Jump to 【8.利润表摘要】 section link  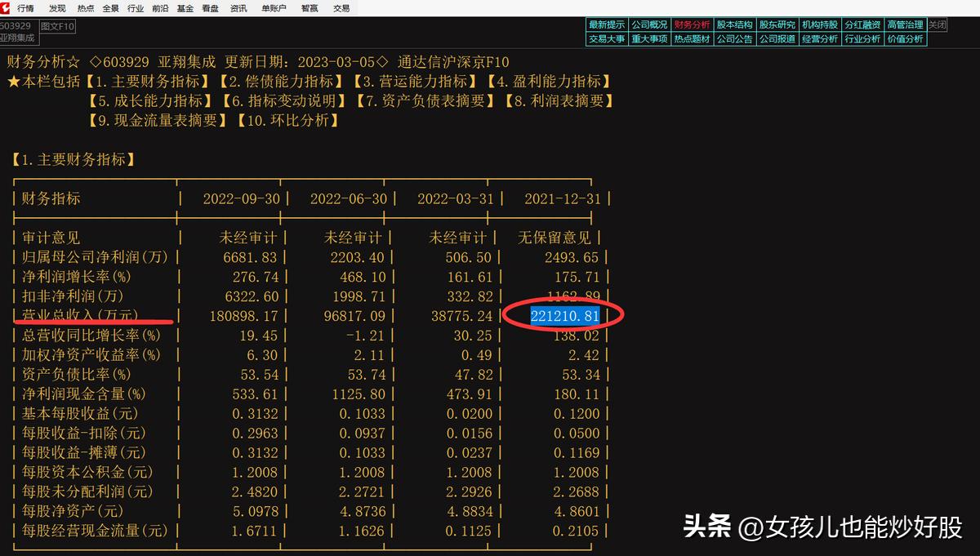[559, 101]
